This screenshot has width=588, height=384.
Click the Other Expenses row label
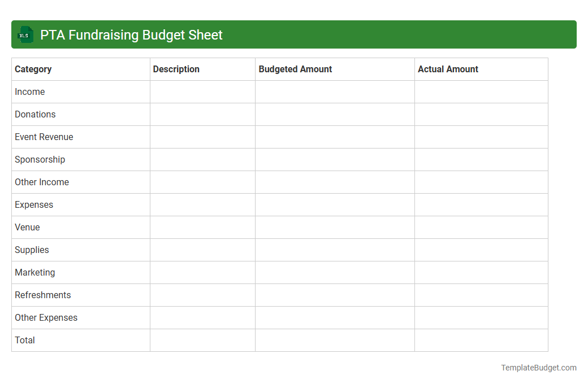(x=46, y=317)
